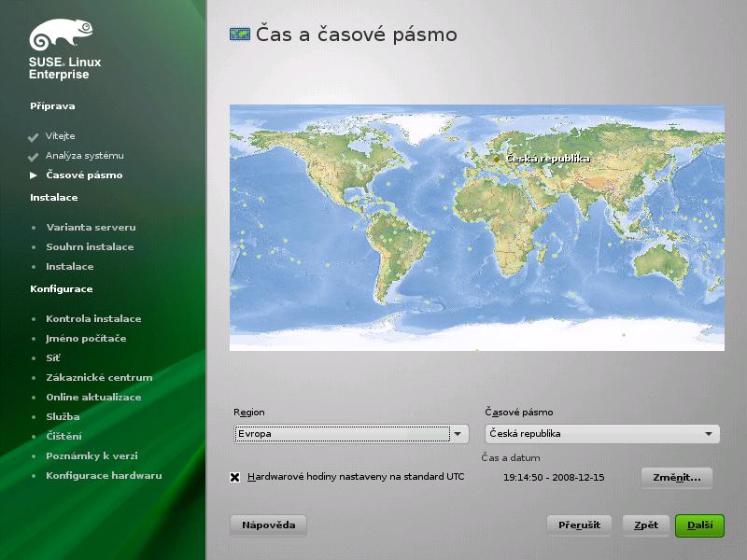Select the Analýza systému step
Viewport: 747px width, 560px height.
[84, 156]
